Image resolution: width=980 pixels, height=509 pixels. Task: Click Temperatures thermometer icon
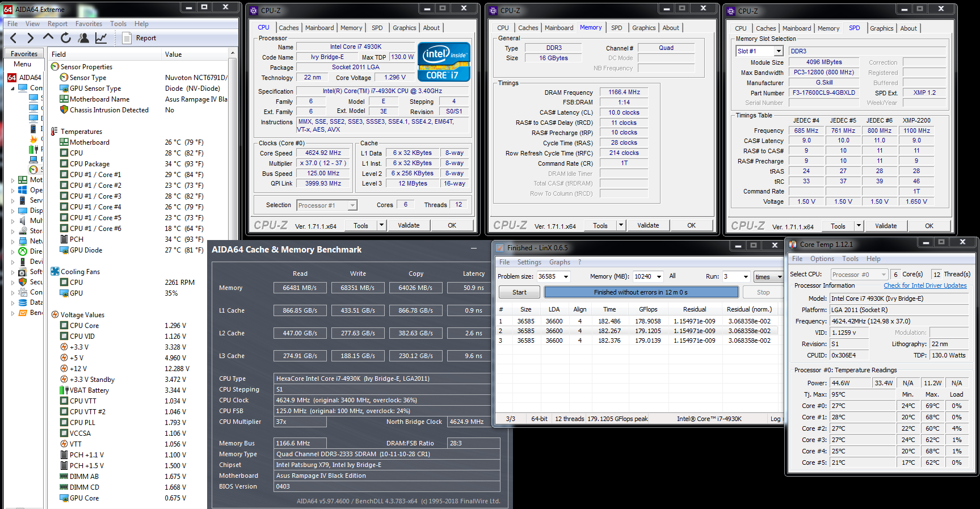(55, 132)
